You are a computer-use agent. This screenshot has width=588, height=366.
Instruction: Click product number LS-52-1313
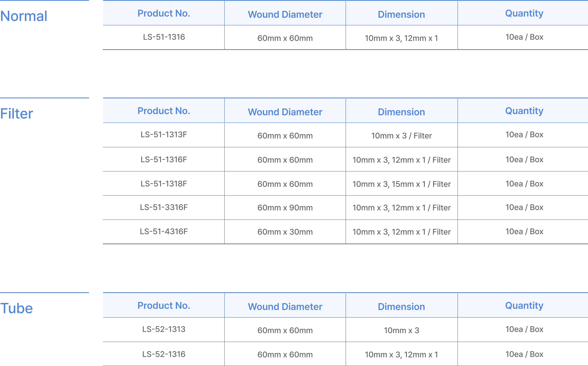(164, 329)
